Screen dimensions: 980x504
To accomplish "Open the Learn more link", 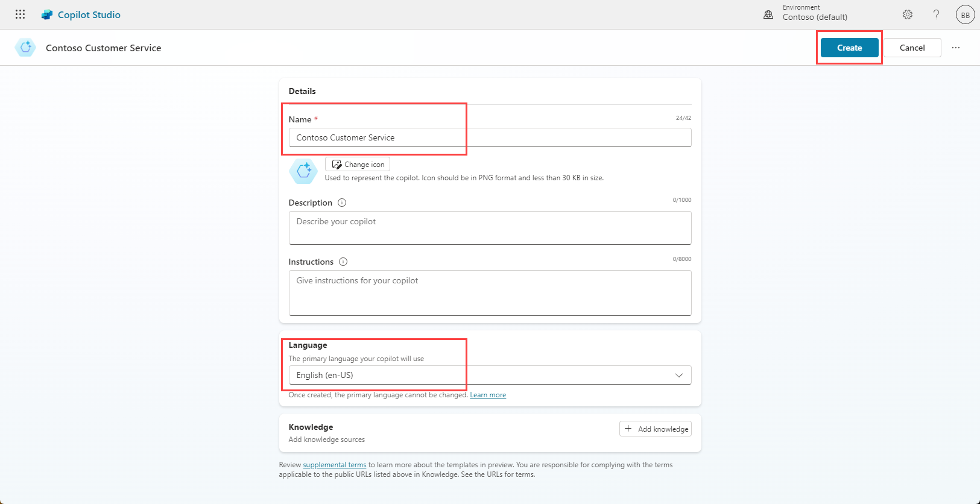I will click(488, 395).
